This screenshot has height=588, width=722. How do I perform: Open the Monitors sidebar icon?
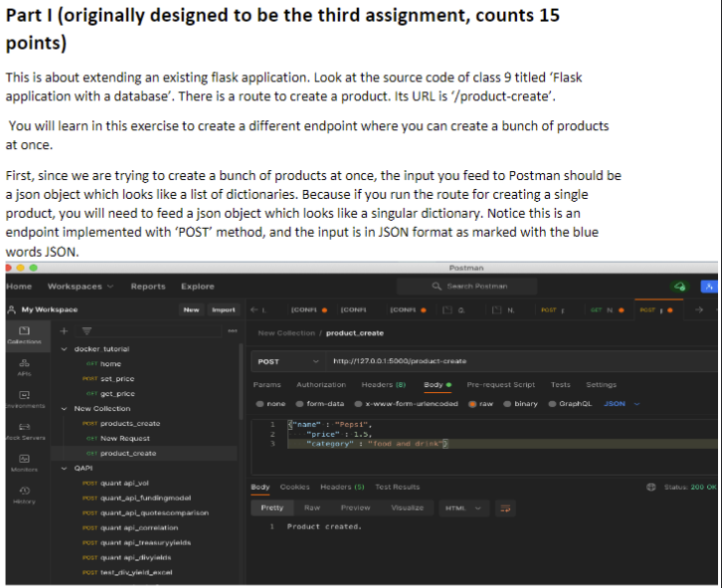pos(25,463)
